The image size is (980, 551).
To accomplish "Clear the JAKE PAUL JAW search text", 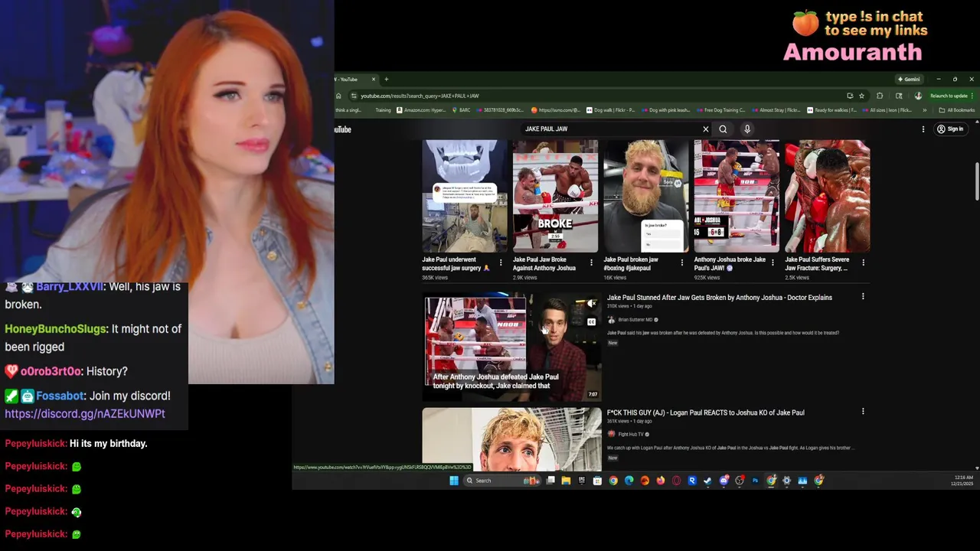I will coord(706,129).
